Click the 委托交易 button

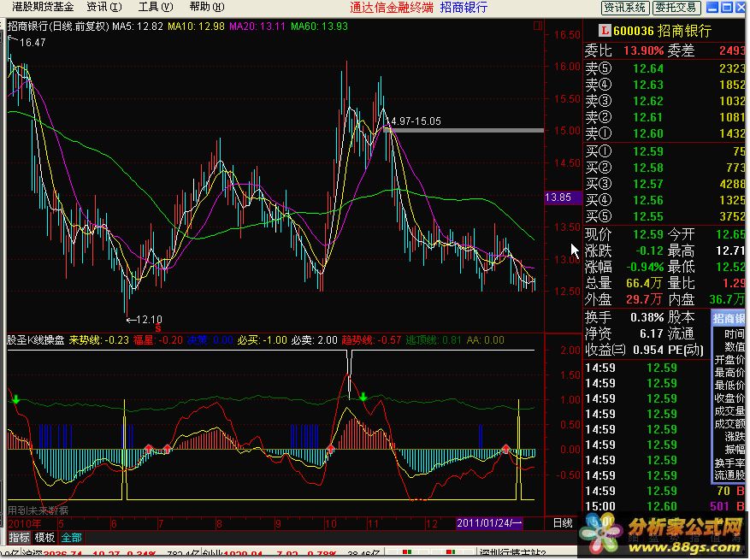pos(676,7)
